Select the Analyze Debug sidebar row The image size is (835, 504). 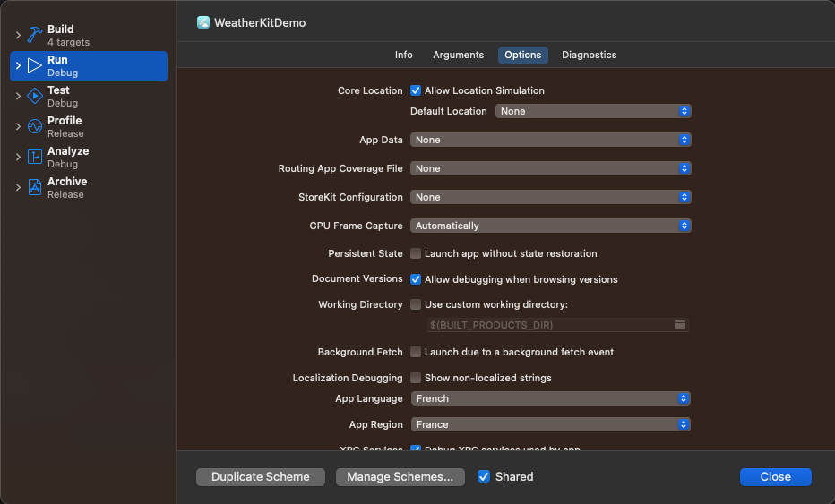[x=89, y=157]
